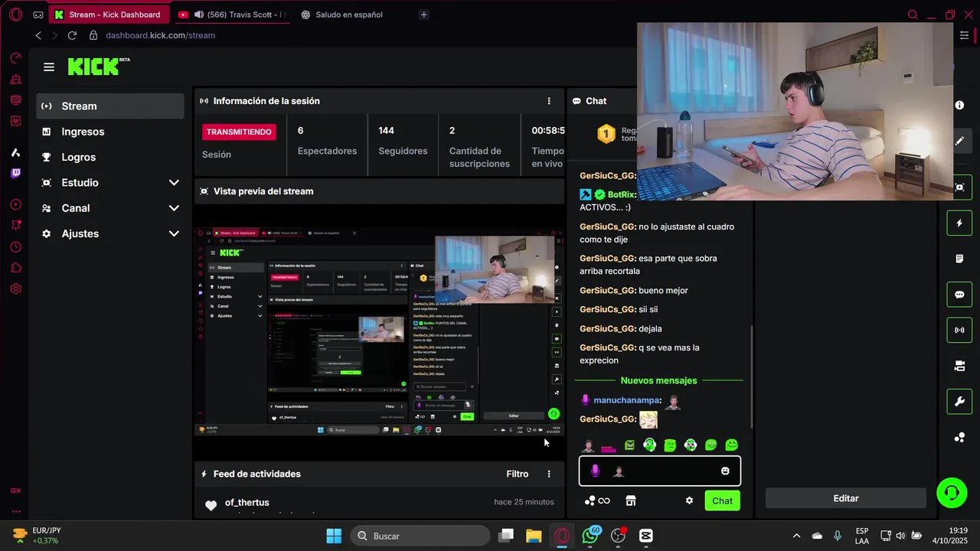Open CapCut from the taskbar

[645, 536]
